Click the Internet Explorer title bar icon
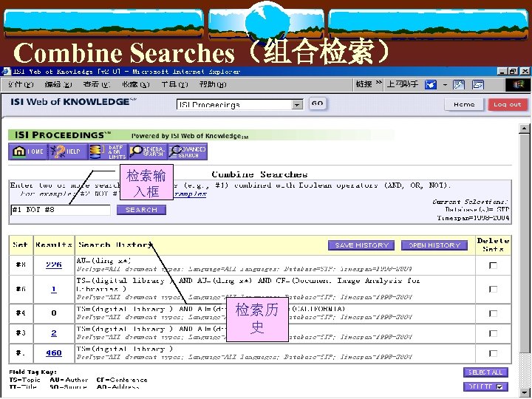 pos(6,71)
